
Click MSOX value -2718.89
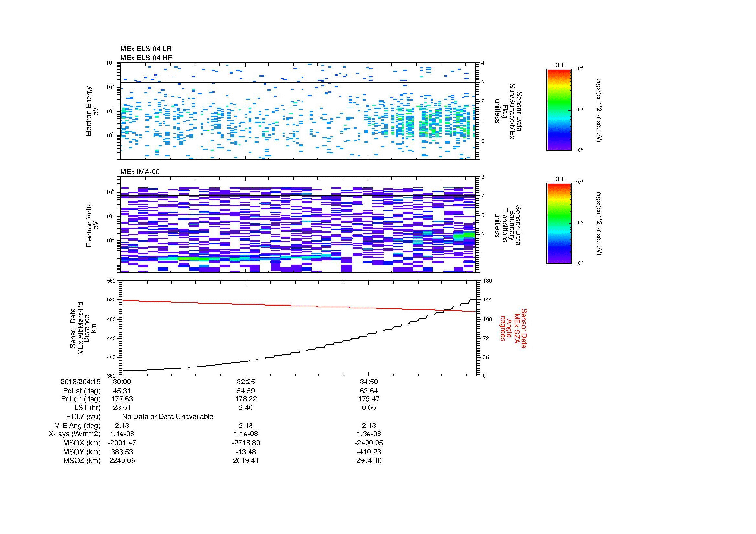246,443
